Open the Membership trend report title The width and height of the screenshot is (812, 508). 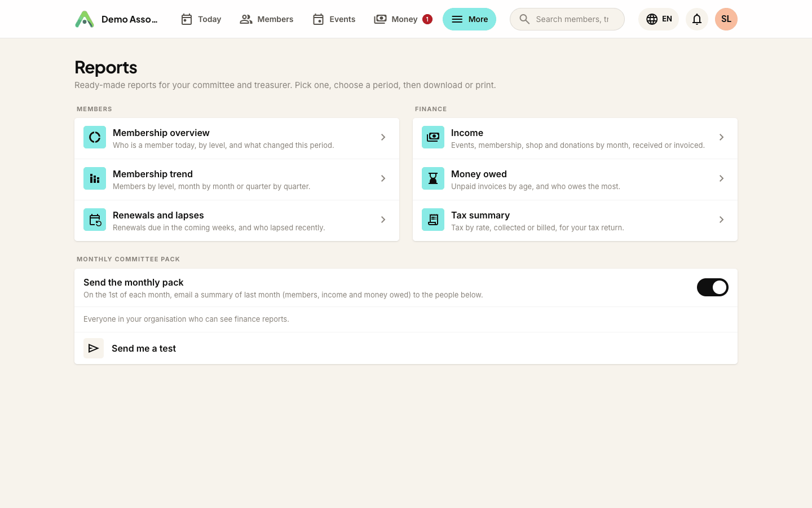[153, 174]
